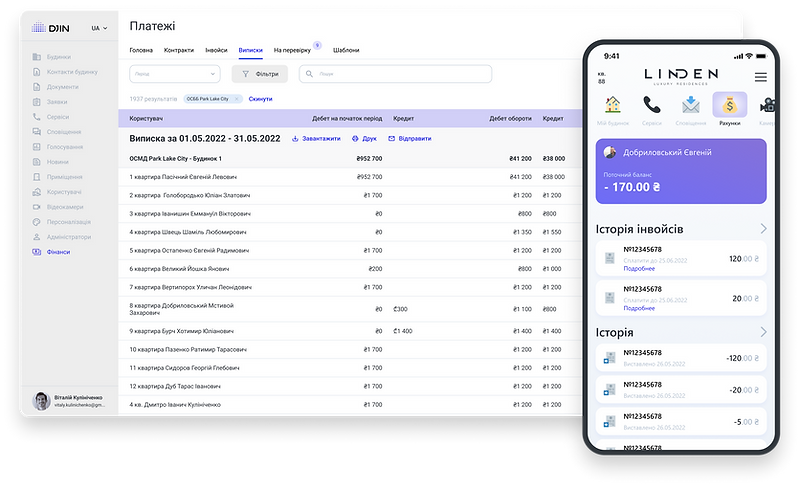
Task: Click Дебет обороти column header
Action: [x=510, y=118]
